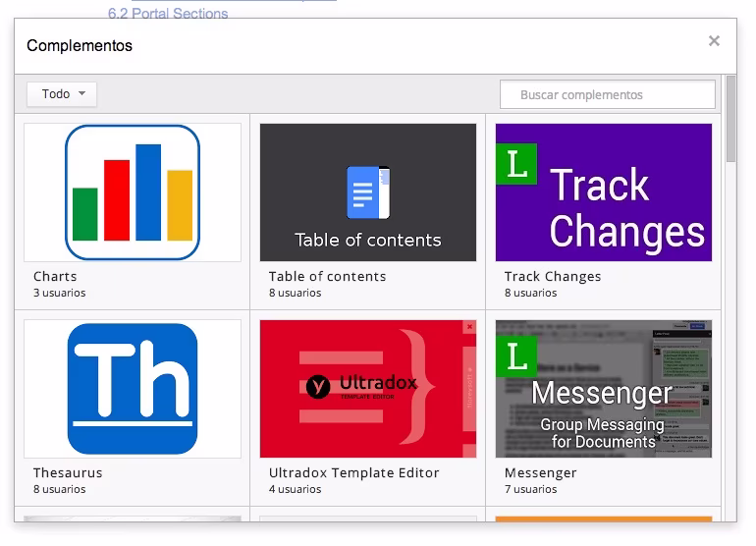Screen dimensions: 756x546
Task: Open the Charts add-on thumbnail
Action: [x=133, y=192]
